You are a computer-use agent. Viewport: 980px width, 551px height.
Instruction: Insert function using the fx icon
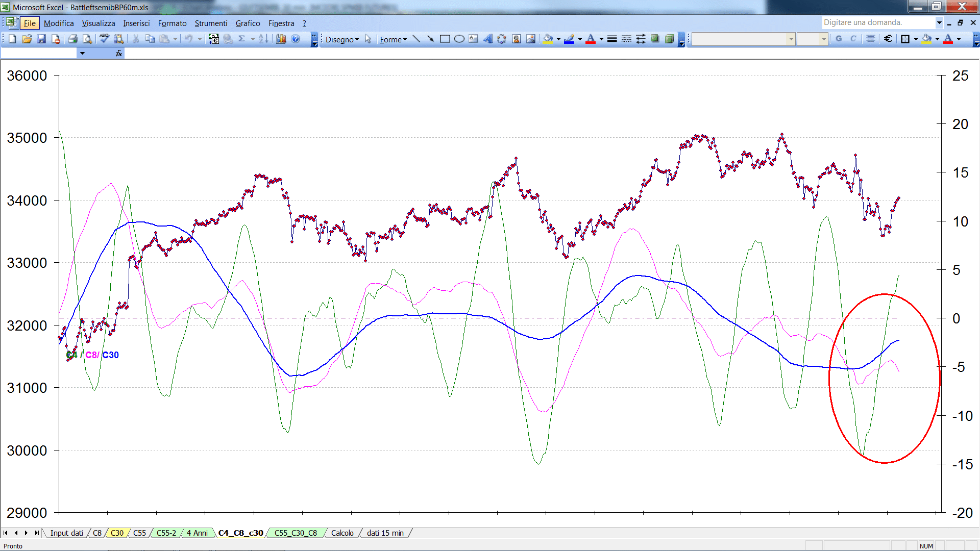click(x=119, y=53)
